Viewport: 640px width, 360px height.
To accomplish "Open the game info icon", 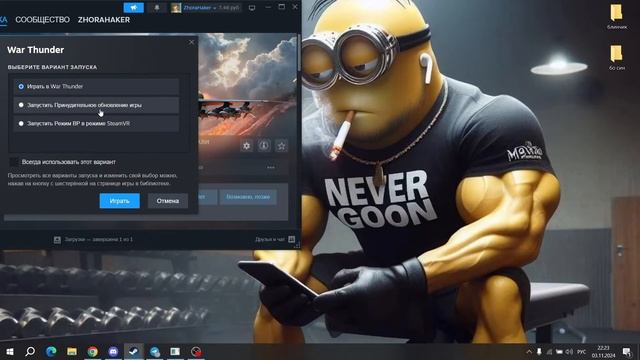I will tap(264, 146).
